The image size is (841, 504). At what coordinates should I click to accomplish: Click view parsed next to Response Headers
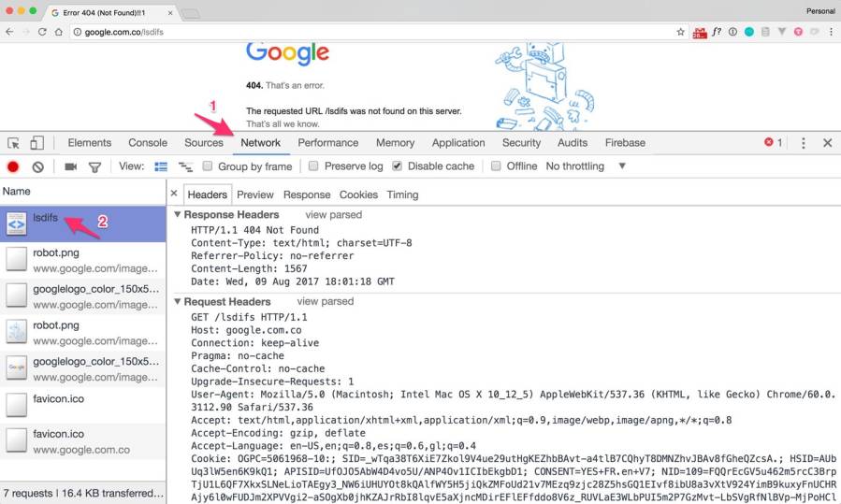click(x=333, y=215)
